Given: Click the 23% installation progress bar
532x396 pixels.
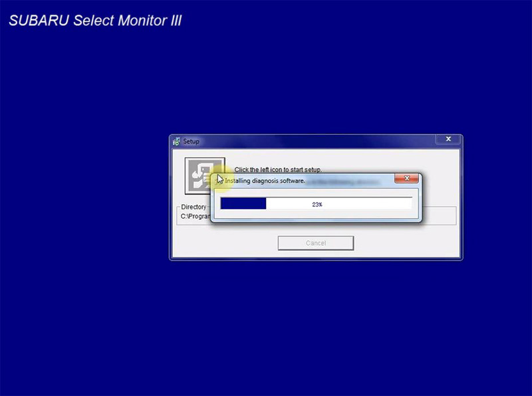Looking at the screenshot, I should point(317,203).
